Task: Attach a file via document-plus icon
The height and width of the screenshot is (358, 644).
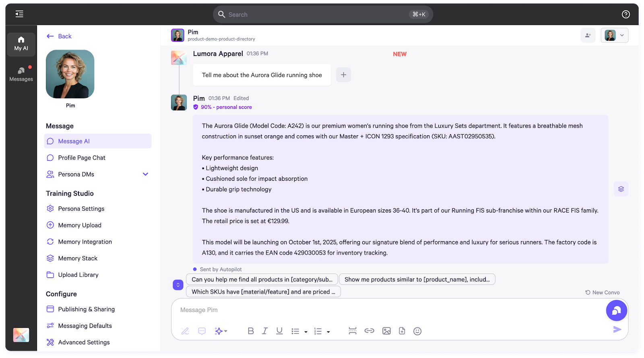Action: (x=402, y=331)
